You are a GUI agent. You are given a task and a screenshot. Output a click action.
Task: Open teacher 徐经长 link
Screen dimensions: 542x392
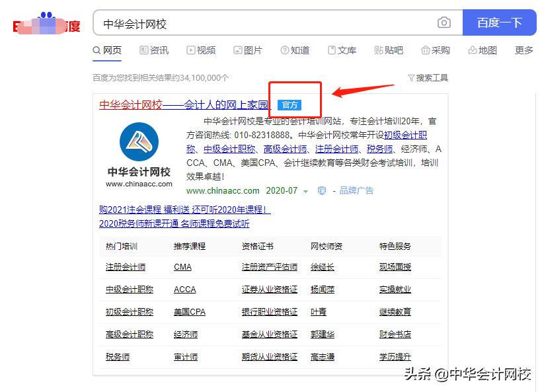click(x=323, y=267)
